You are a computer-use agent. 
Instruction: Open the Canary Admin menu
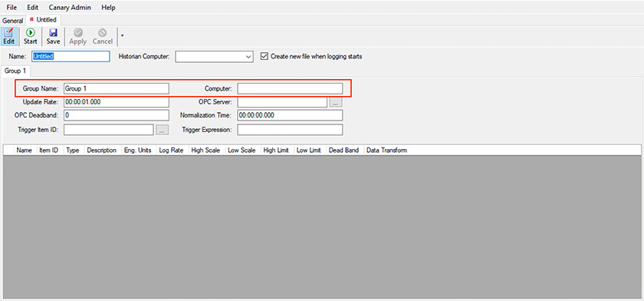[70, 8]
